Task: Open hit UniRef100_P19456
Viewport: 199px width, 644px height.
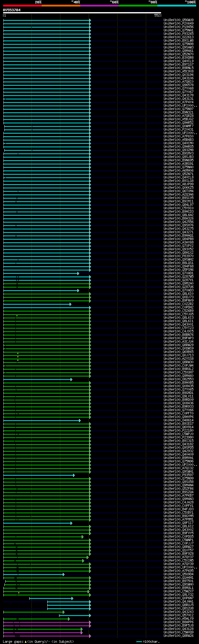Action: tap(178, 27)
